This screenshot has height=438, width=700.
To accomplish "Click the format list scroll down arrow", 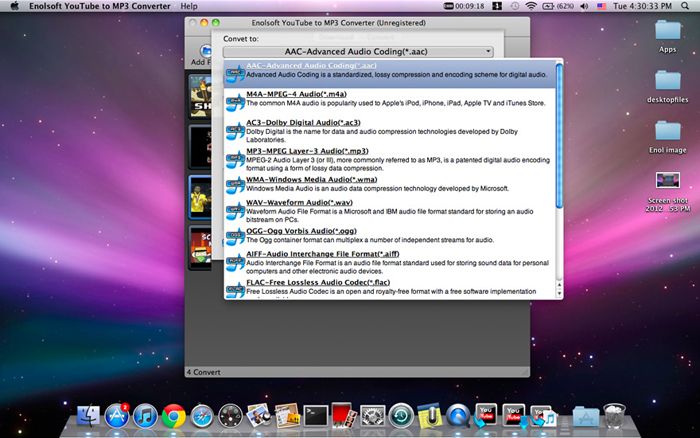I will coord(559,293).
